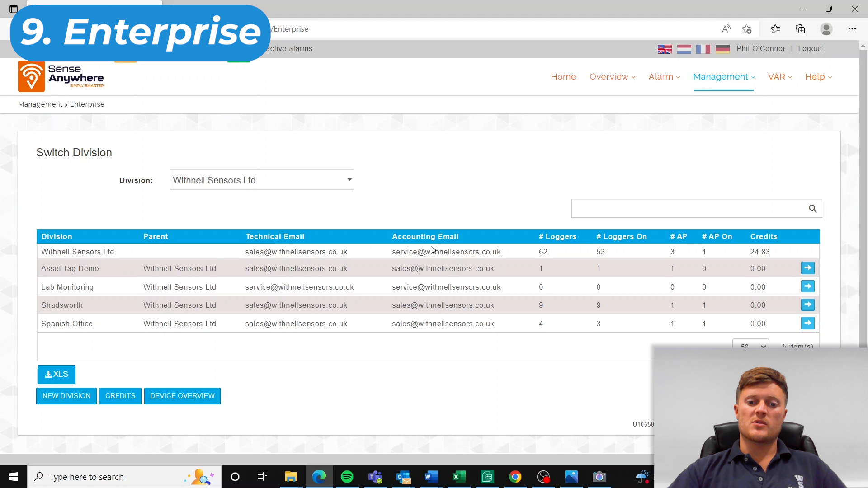Click the browser Read aloud icon
Viewport: 868px width, 488px height.
pos(726,29)
